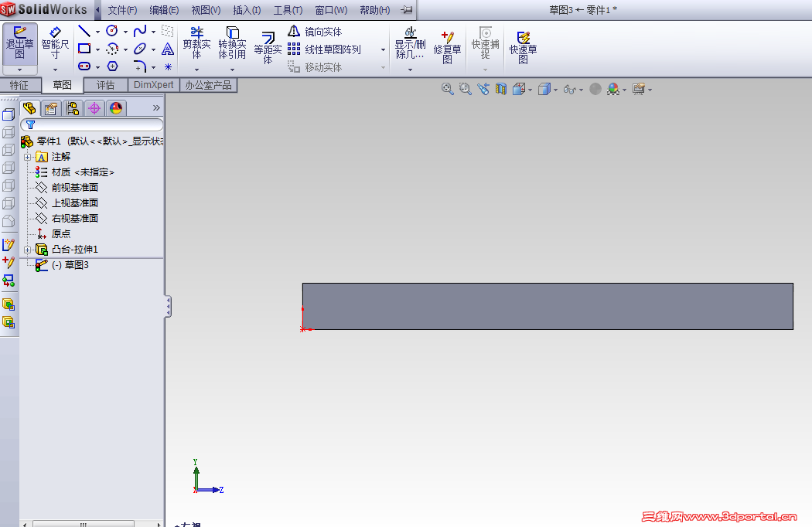Select the Circle sketch tool
This screenshot has width=812, height=527.
pyautogui.click(x=112, y=31)
